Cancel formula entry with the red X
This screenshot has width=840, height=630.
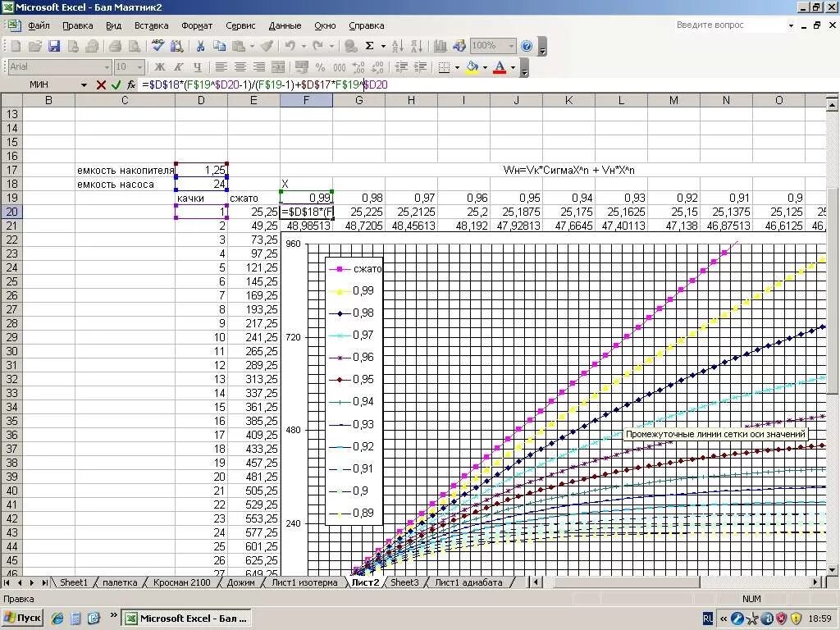pyautogui.click(x=101, y=84)
